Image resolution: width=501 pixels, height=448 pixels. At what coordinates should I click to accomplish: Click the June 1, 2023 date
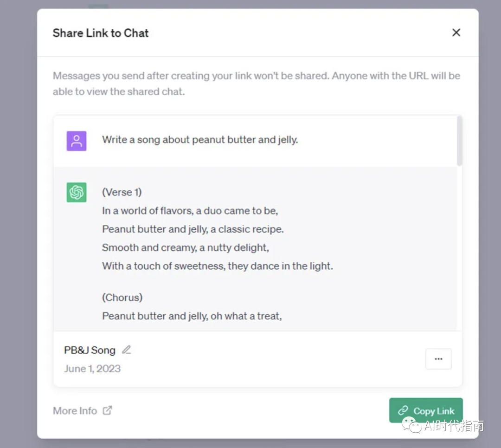(92, 369)
